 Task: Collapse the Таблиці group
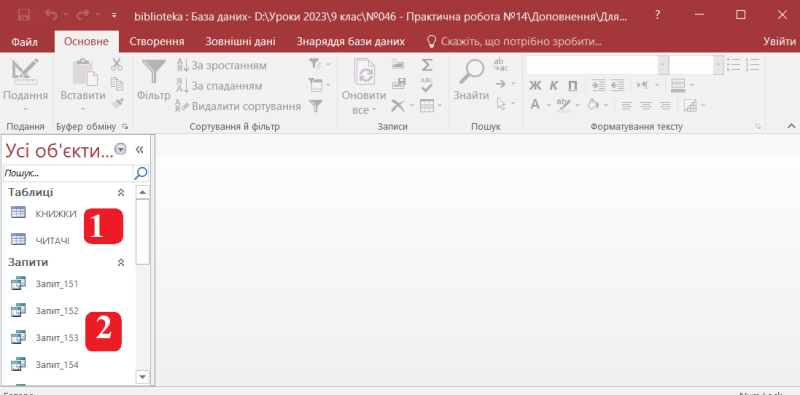pyautogui.click(x=121, y=192)
